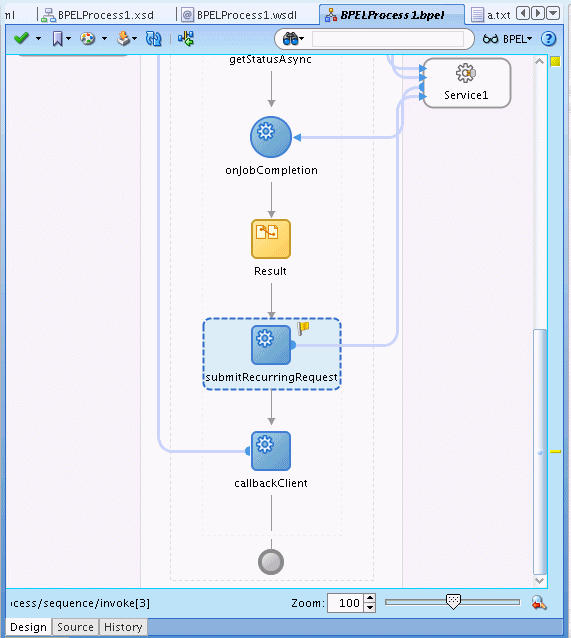This screenshot has width=571, height=638.
Task: Select the callbackClient invoke activity
Action: click(271, 451)
